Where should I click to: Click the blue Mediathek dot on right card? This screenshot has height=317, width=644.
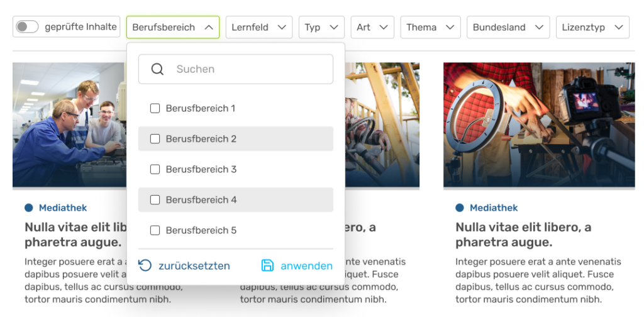(x=459, y=208)
